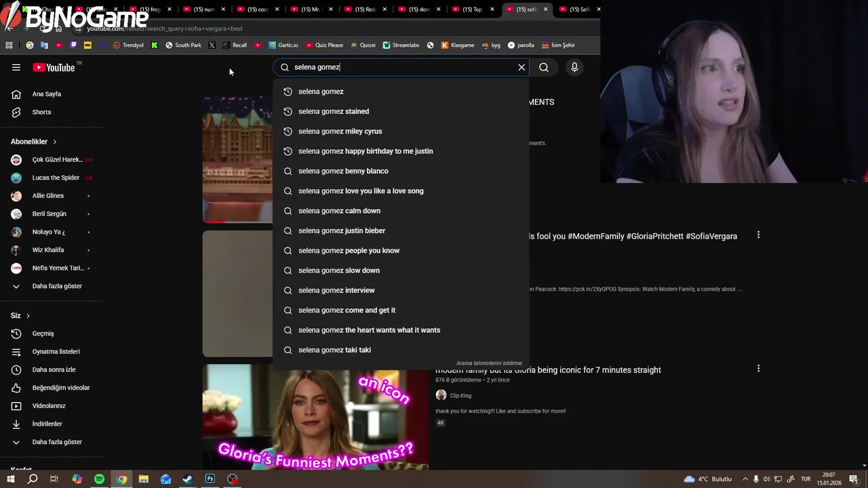Start voice search with the microphone
The image size is (868, 488).
tap(574, 67)
